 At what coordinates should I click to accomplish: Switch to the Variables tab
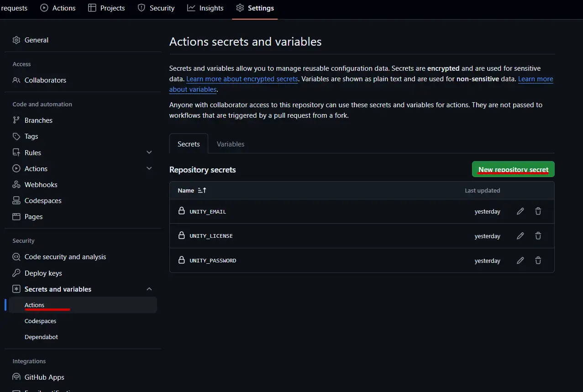(230, 144)
